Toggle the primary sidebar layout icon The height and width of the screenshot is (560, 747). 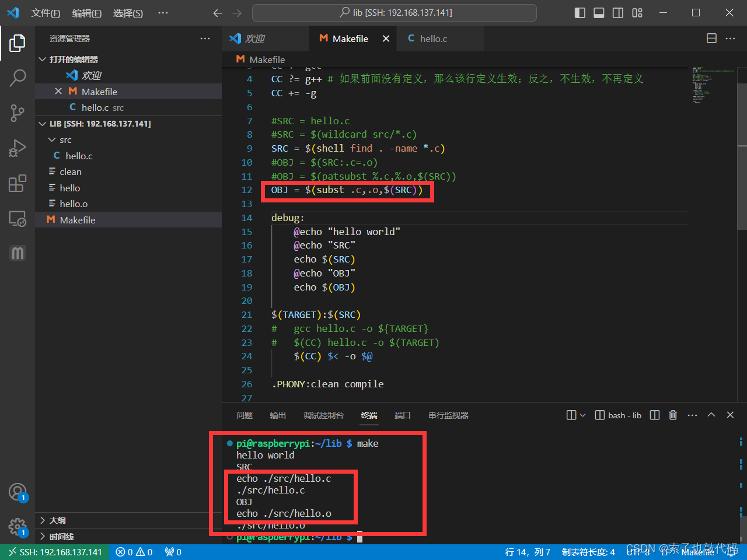580,13
